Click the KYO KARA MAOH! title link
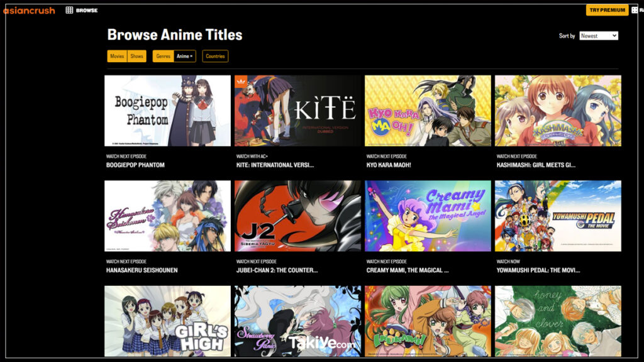Image resolution: width=644 pixels, height=362 pixels. (389, 165)
